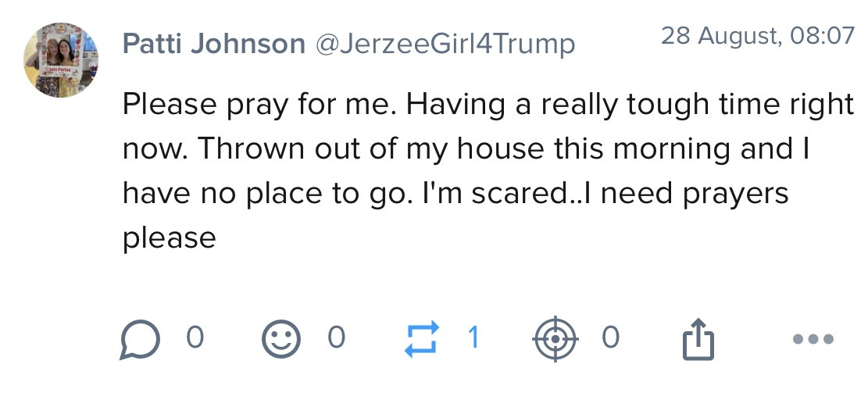Click the reaction count beside the smiley
The width and height of the screenshot is (868, 400).
click(336, 337)
